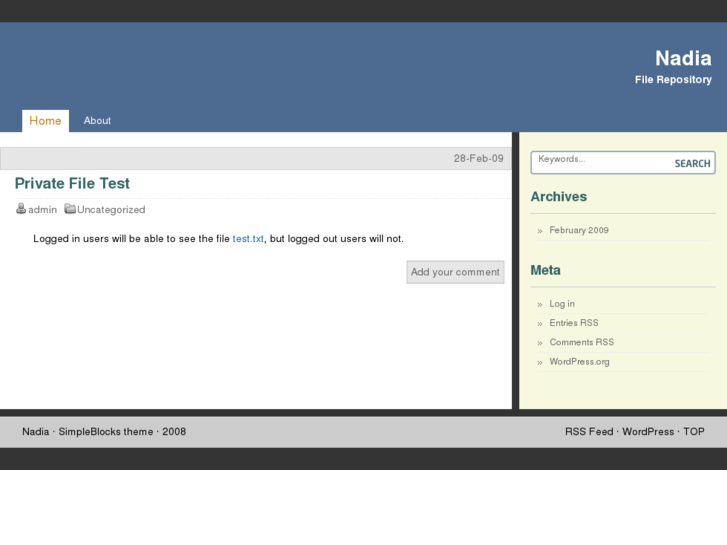Click the Nadia link in the footer

coord(36,432)
